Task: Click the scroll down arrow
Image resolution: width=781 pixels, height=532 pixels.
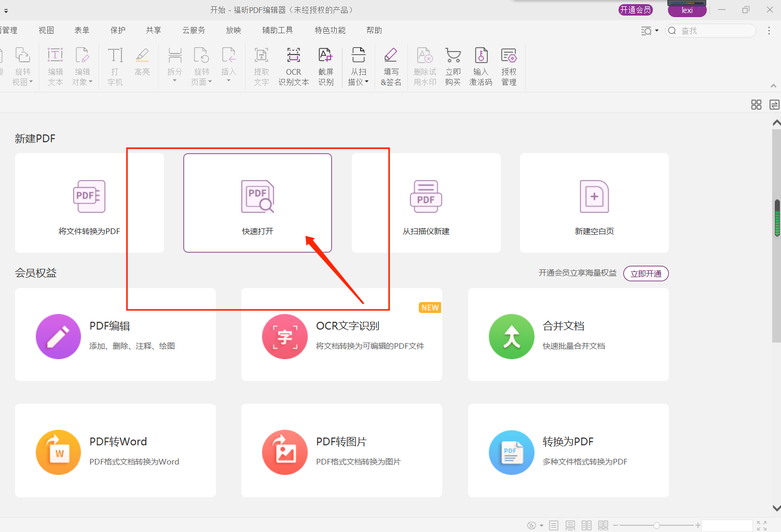Action: tap(776, 508)
